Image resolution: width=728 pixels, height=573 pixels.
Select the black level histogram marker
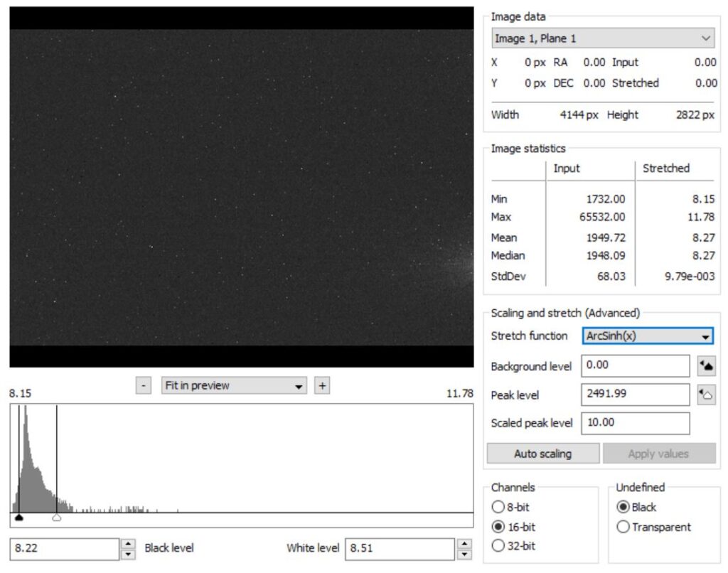pyautogui.click(x=18, y=518)
